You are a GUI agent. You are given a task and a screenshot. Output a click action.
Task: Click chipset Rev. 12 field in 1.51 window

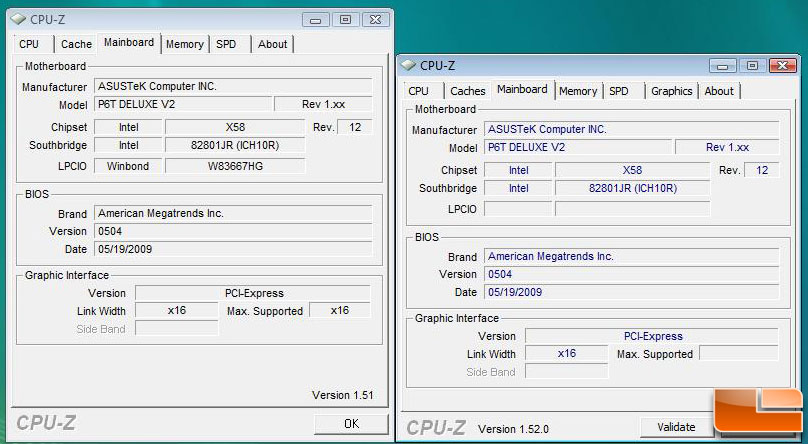355,127
